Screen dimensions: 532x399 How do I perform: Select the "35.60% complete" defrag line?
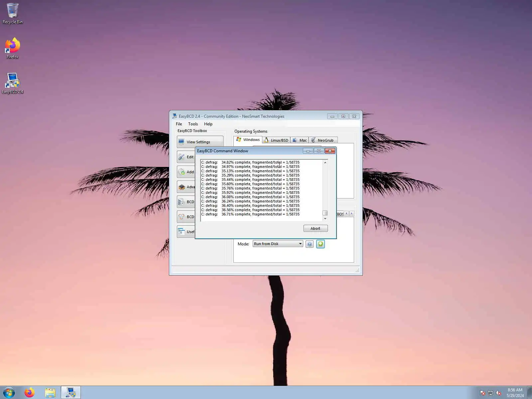(250, 184)
